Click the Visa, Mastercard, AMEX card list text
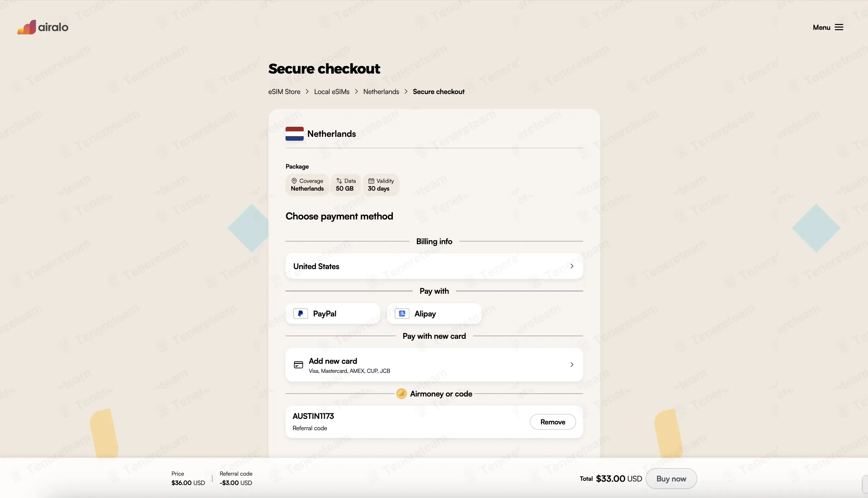Screen dimensions: 868x498 click(x=349, y=371)
